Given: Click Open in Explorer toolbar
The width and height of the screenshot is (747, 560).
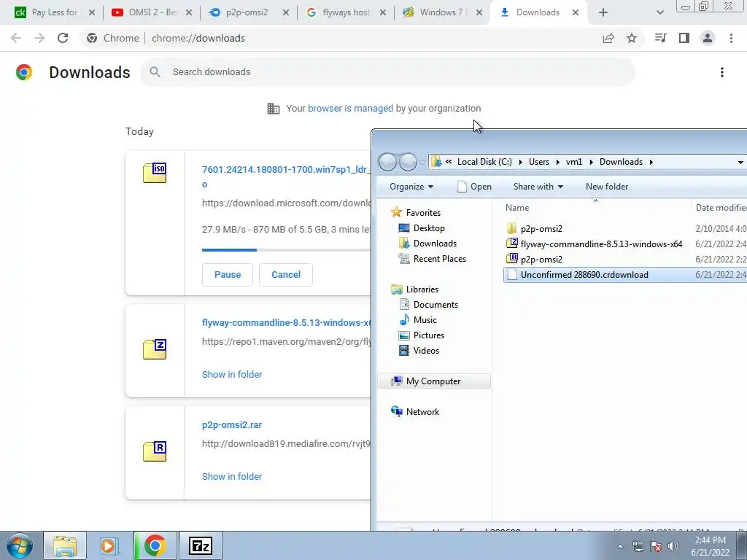Looking at the screenshot, I should (474, 187).
